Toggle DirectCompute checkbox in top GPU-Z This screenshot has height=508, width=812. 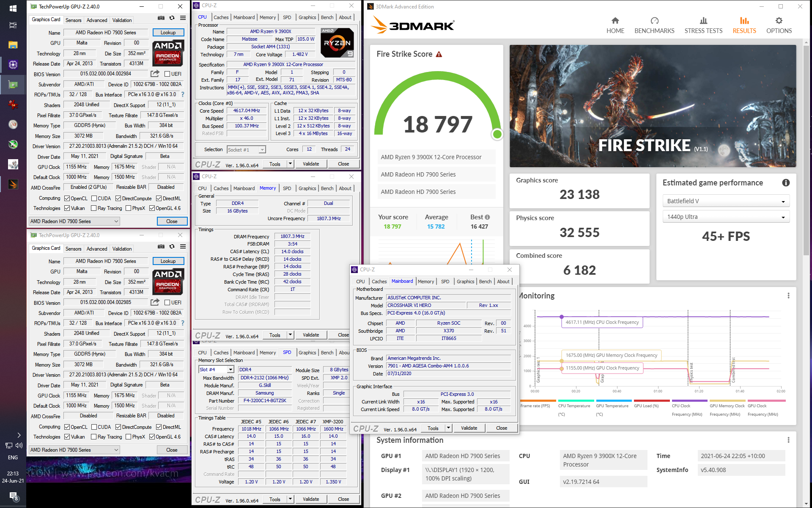[x=118, y=198]
